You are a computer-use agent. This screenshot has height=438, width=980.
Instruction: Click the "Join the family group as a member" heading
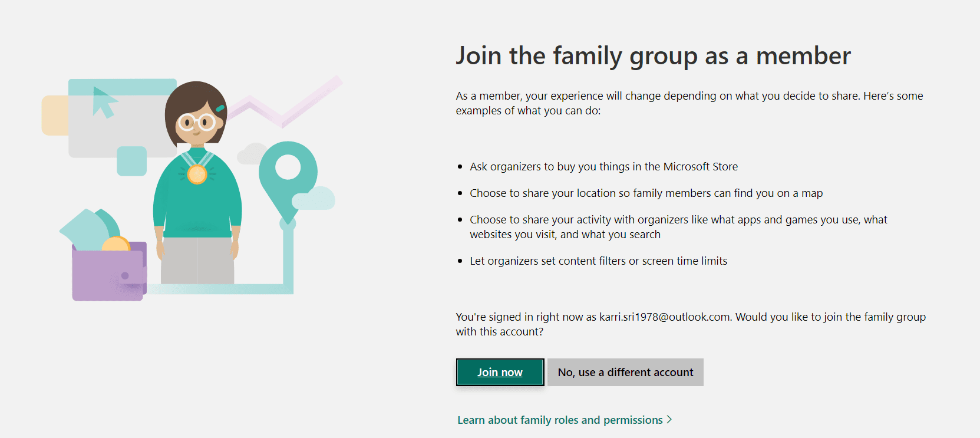coord(653,56)
